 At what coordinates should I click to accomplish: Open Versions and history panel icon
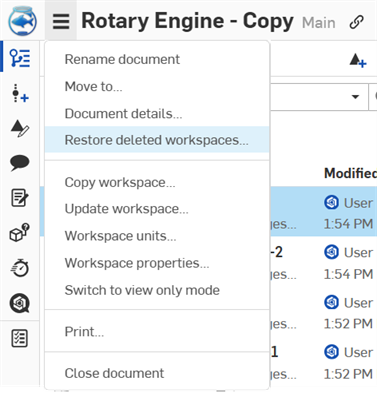(x=20, y=58)
